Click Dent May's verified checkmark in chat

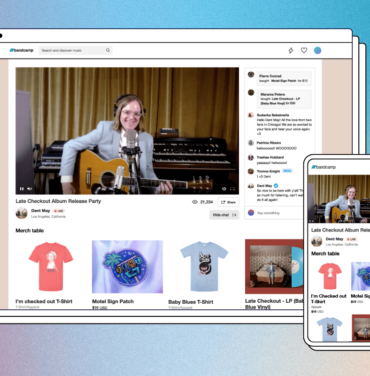[276, 186]
